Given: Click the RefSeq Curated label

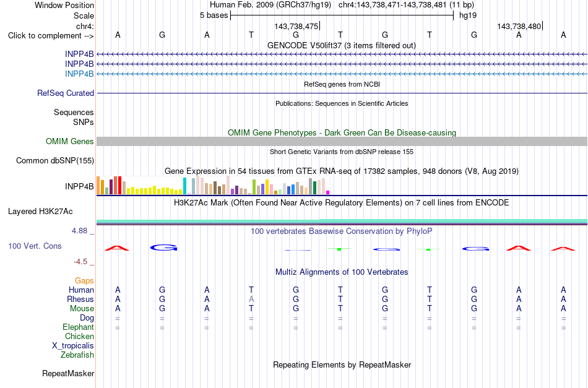Looking at the screenshot, I should coord(66,93).
